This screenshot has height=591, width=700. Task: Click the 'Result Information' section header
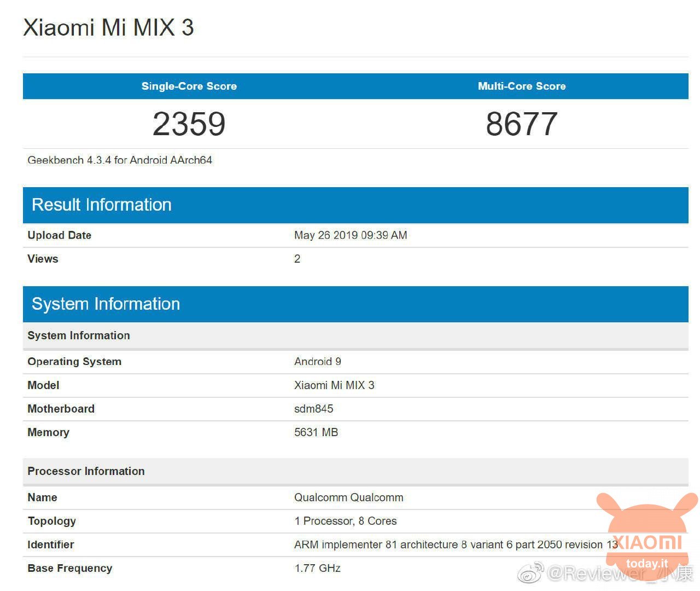click(x=355, y=205)
